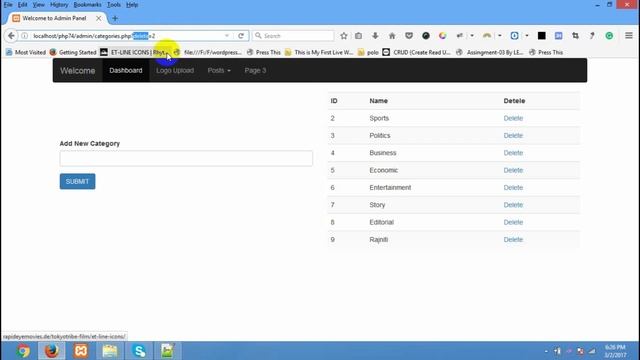Delete the Sports category
640x360 pixels.
click(513, 118)
